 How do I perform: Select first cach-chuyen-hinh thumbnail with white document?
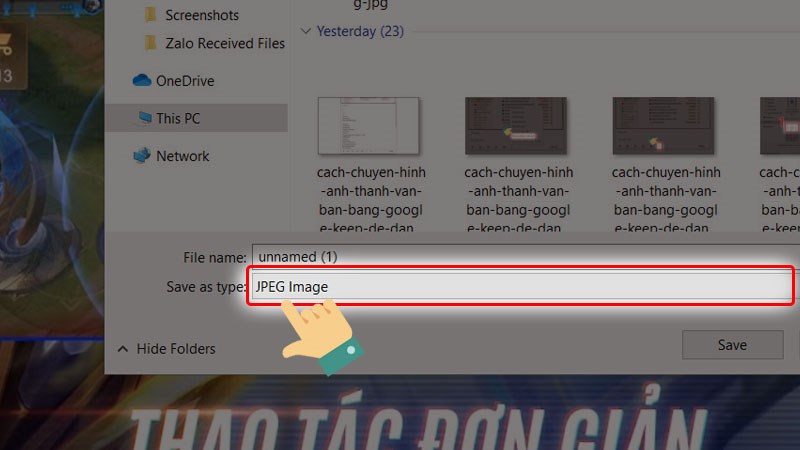pos(368,126)
